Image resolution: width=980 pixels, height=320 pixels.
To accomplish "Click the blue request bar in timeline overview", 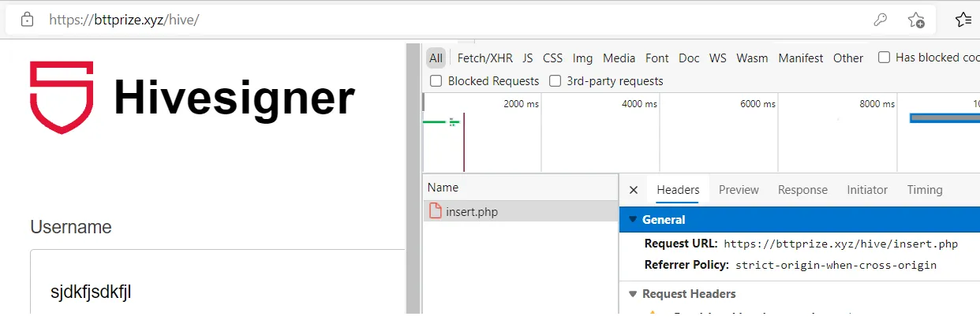I will (x=944, y=118).
